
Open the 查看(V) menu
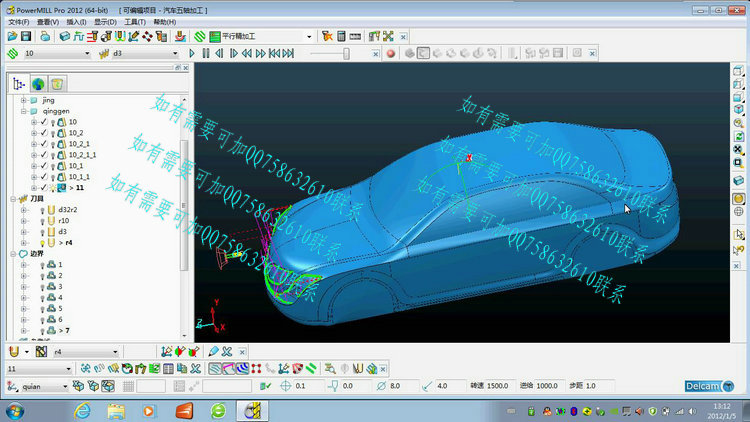(x=48, y=22)
